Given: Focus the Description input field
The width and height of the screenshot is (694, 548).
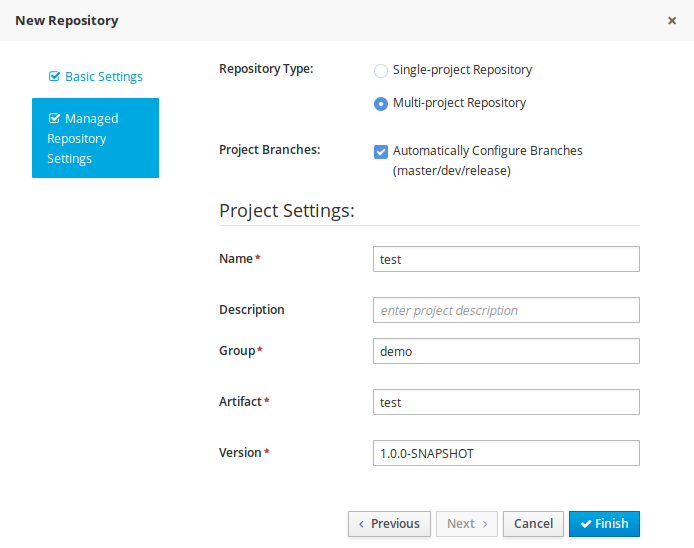Looking at the screenshot, I should point(506,310).
